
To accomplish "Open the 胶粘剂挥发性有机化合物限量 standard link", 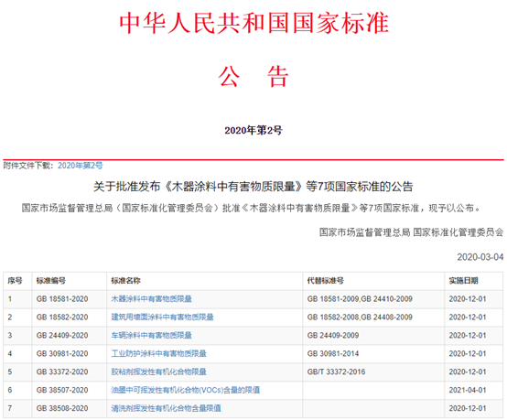I will (x=158, y=372).
